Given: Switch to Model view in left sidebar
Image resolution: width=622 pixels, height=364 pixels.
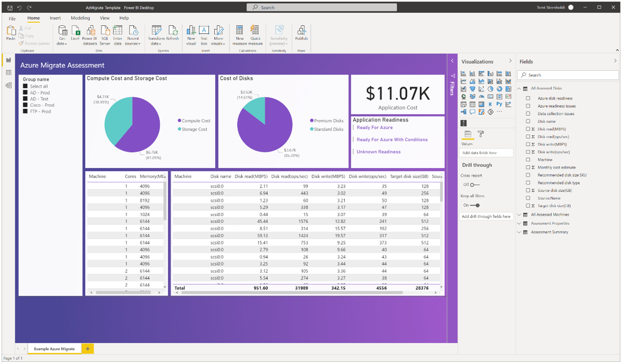Looking at the screenshot, I should point(8,85).
